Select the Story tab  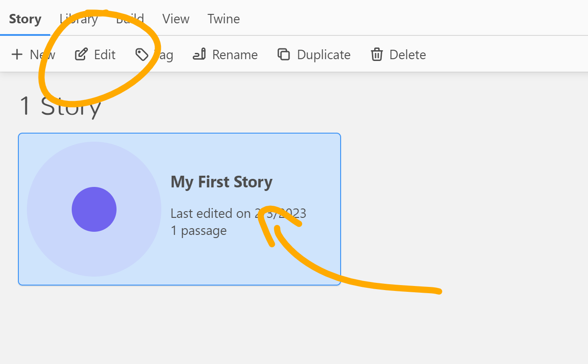(x=25, y=19)
